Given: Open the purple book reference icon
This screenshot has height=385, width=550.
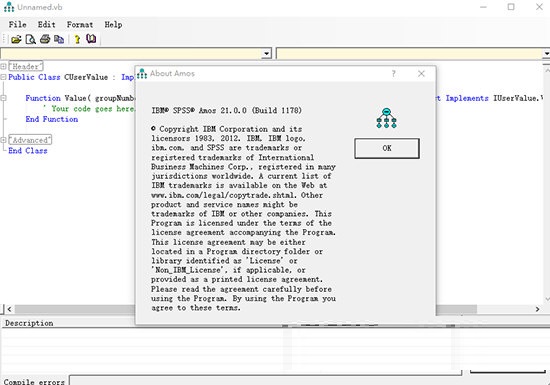Looking at the screenshot, I should pos(91,39).
